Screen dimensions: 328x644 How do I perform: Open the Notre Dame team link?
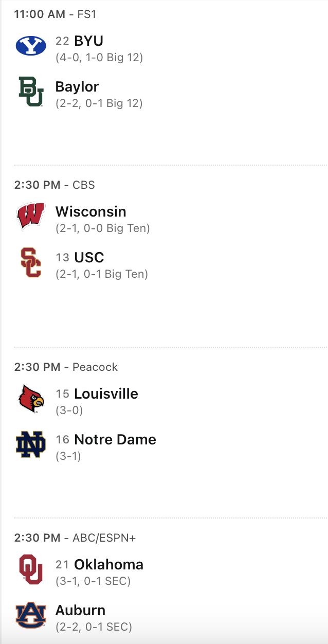[x=115, y=440]
